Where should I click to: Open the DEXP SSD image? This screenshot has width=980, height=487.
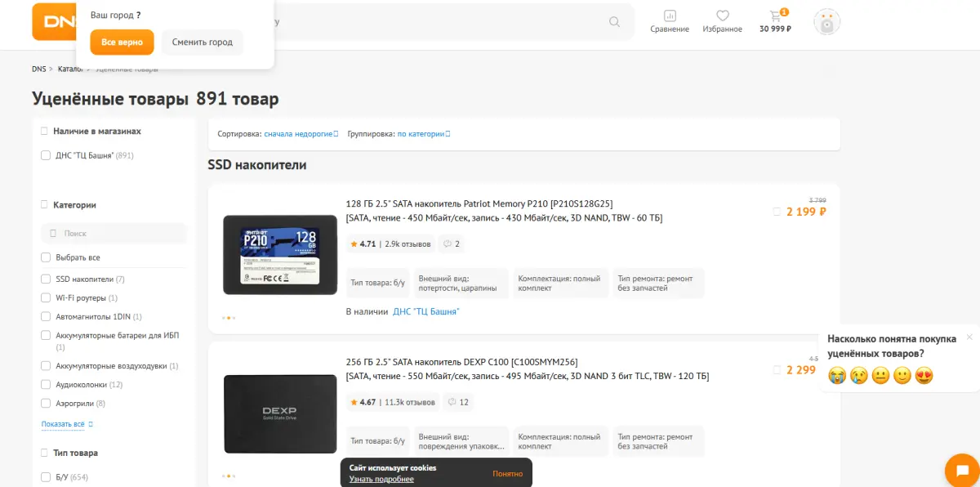pyautogui.click(x=280, y=413)
